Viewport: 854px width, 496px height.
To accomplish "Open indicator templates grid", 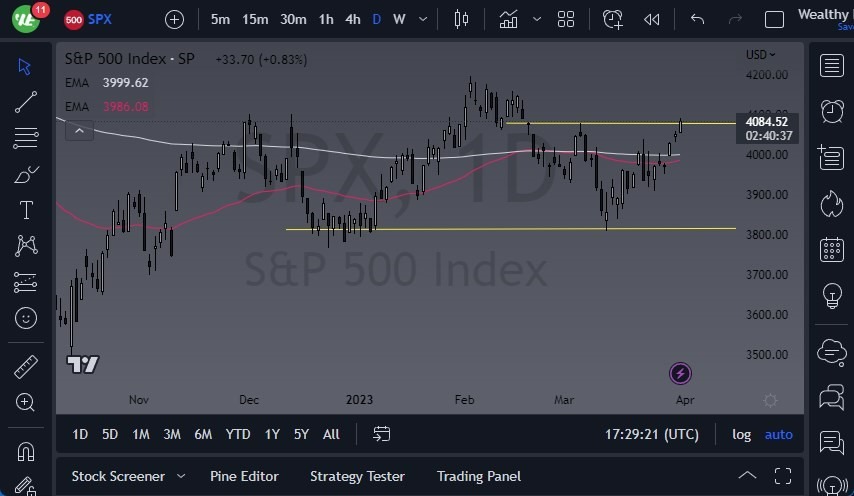I will [566, 20].
